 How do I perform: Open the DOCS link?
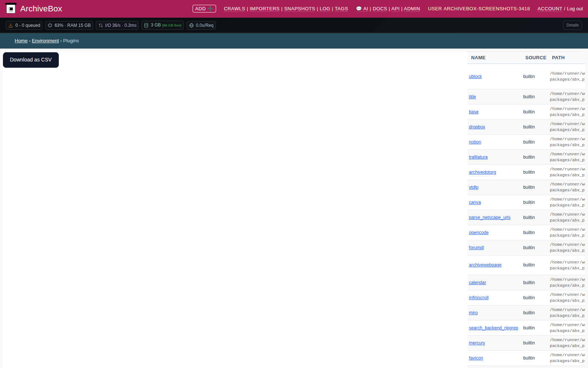(380, 9)
